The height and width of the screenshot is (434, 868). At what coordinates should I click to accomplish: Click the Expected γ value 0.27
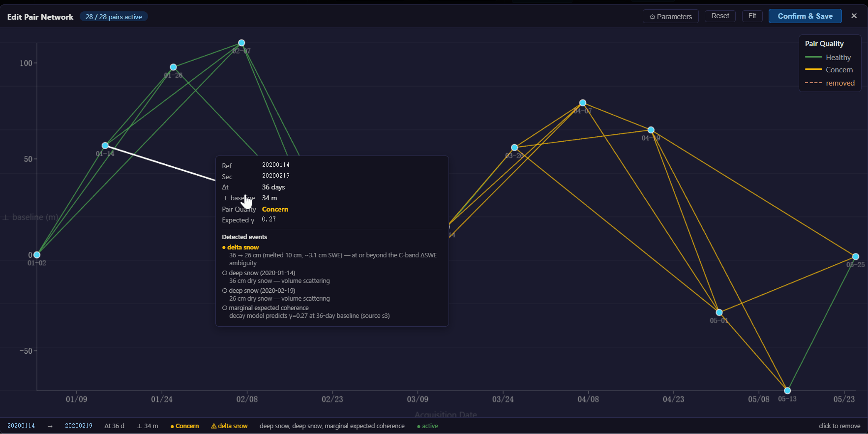pyautogui.click(x=269, y=219)
